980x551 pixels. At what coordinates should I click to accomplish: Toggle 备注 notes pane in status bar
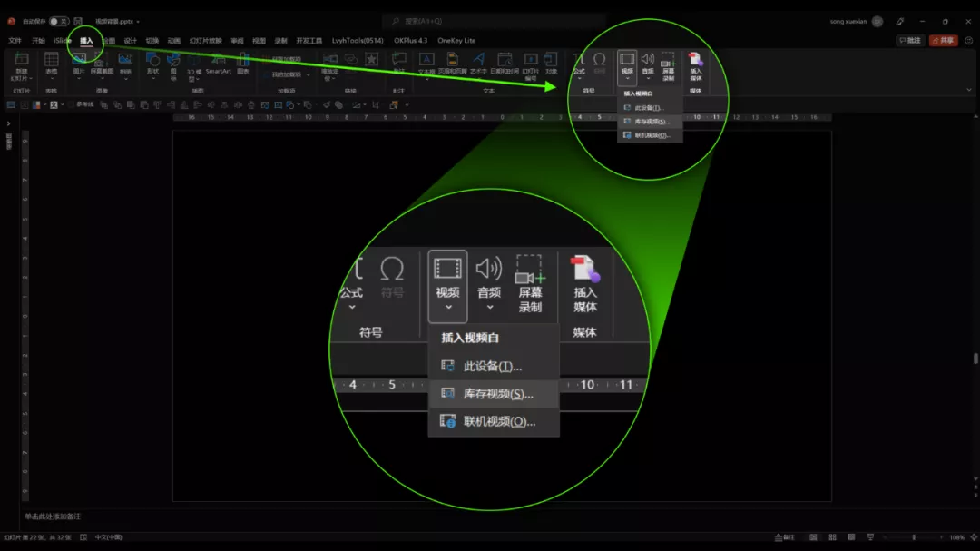(x=784, y=537)
